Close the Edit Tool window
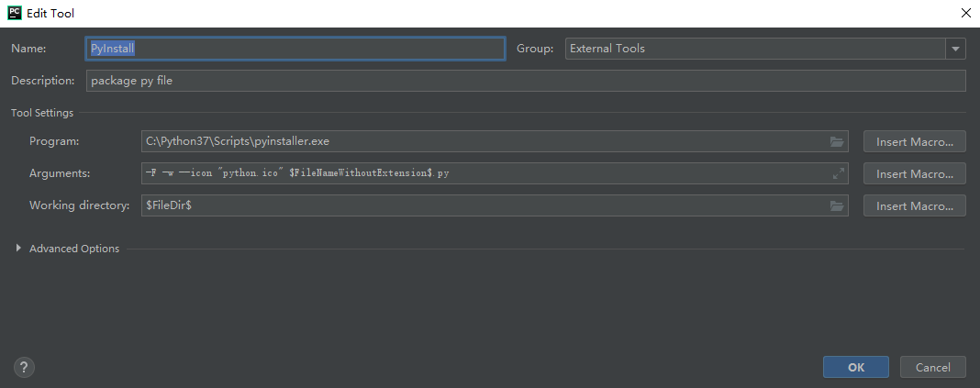This screenshot has height=388, width=980. click(x=965, y=13)
